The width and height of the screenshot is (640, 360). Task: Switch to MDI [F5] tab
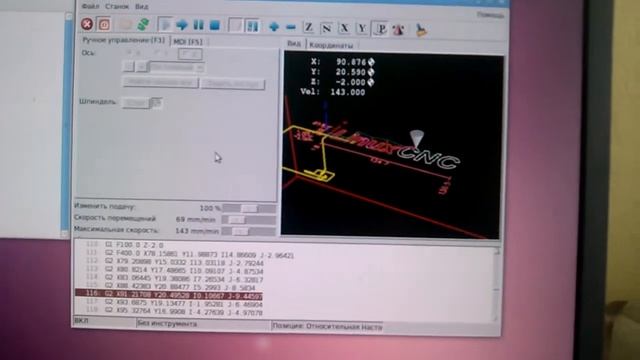(188, 42)
